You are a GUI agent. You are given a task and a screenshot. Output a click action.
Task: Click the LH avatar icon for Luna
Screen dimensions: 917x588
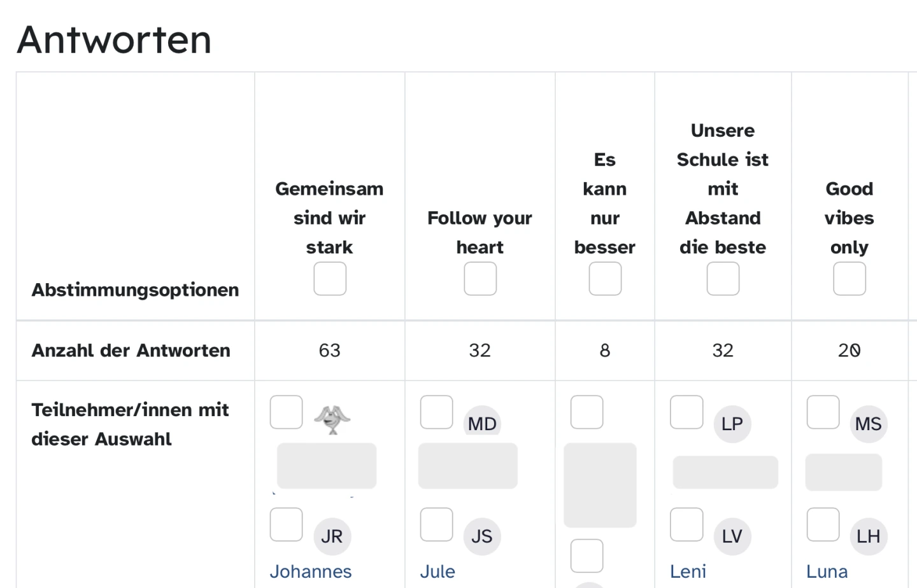click(868, 536)
